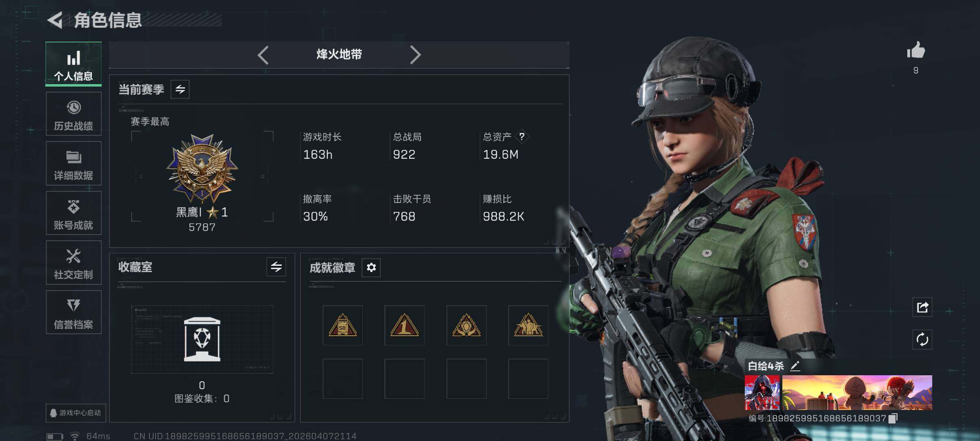Select the 账号成就 sidebar tab

coord(73,213)
